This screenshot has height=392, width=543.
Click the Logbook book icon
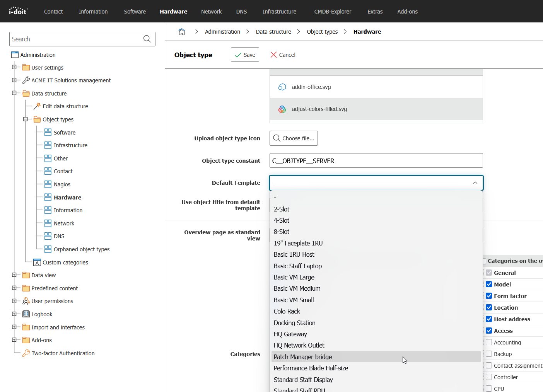pos(26,314)
